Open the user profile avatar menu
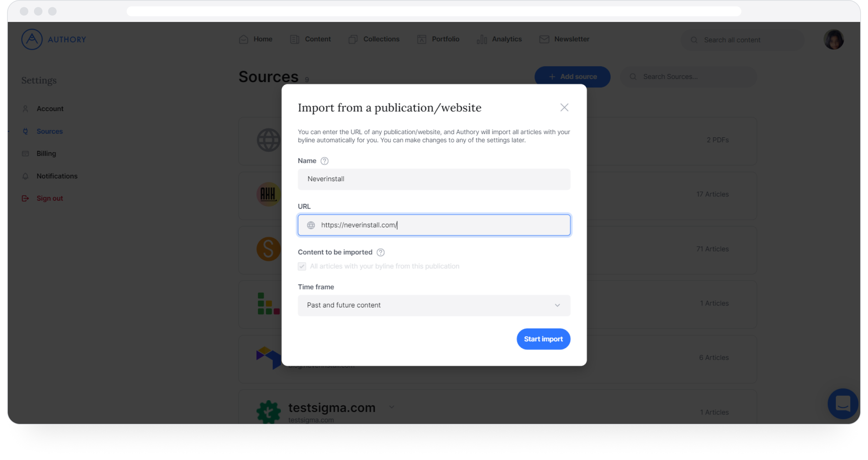 coord(834,40)
